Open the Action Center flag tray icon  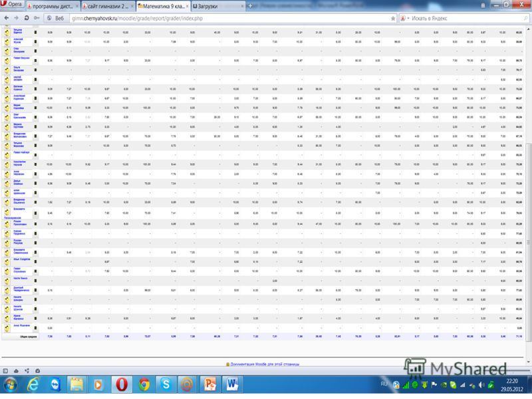[x=434, y=385]
